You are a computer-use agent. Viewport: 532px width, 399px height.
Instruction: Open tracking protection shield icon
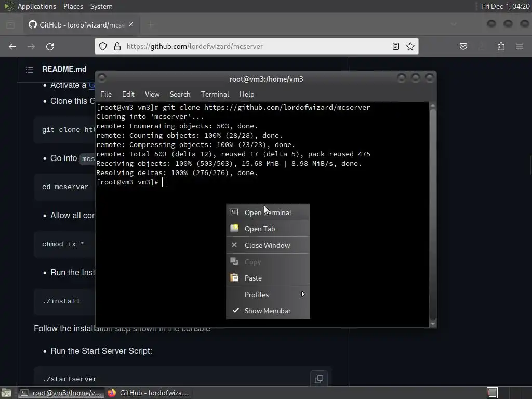pyautogui.click(x=103, y=46)
